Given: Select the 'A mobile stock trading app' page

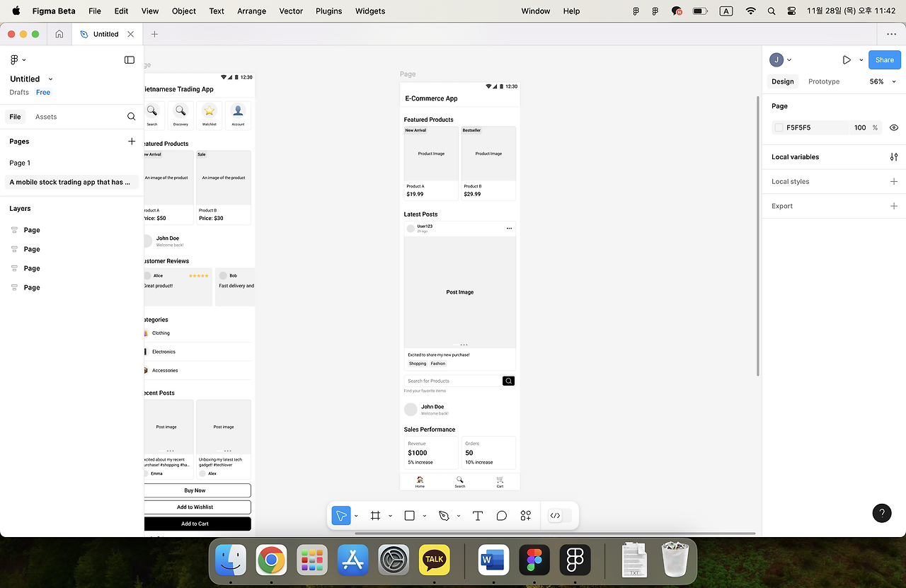Looking at the screenshot, I should pos(71,182).
